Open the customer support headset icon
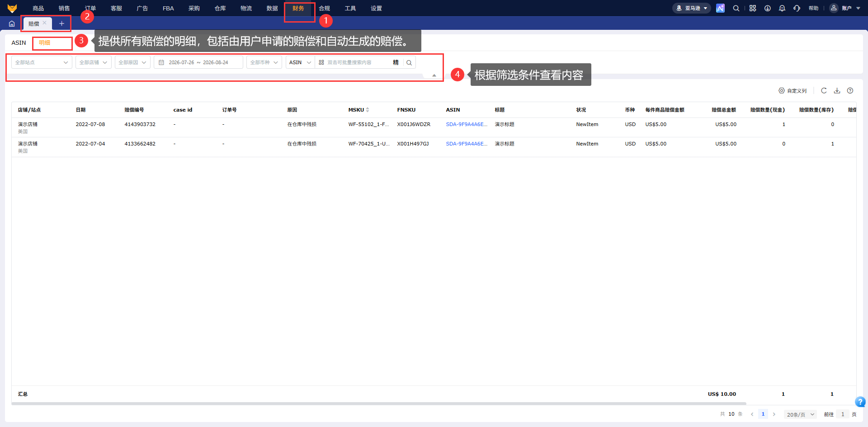 [797, 8]
